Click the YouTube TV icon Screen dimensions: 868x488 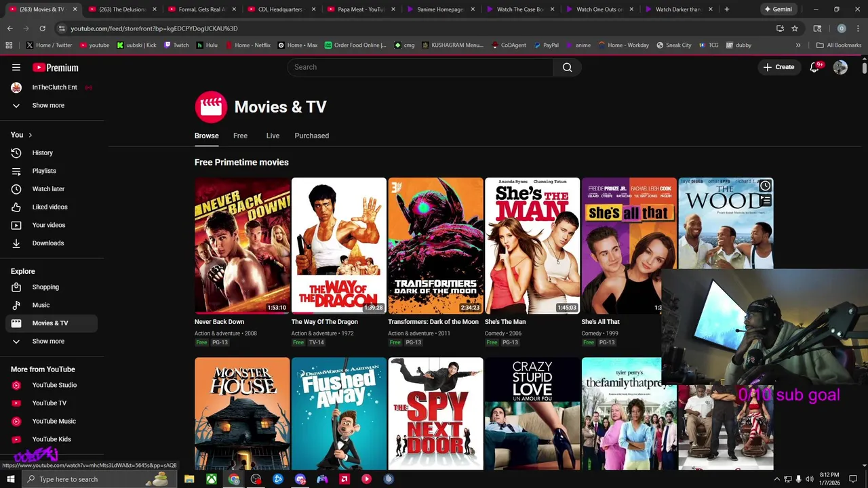(16, 403)
